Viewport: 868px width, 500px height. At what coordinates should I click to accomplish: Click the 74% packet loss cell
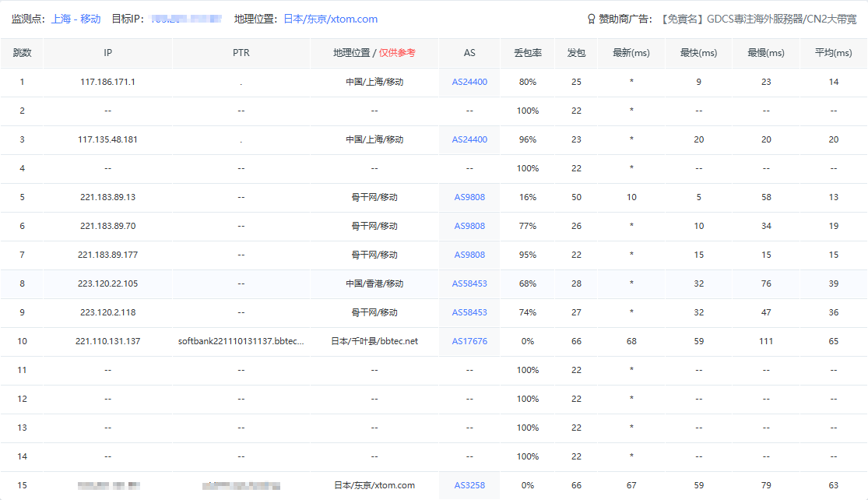click(x=528, y=312)
